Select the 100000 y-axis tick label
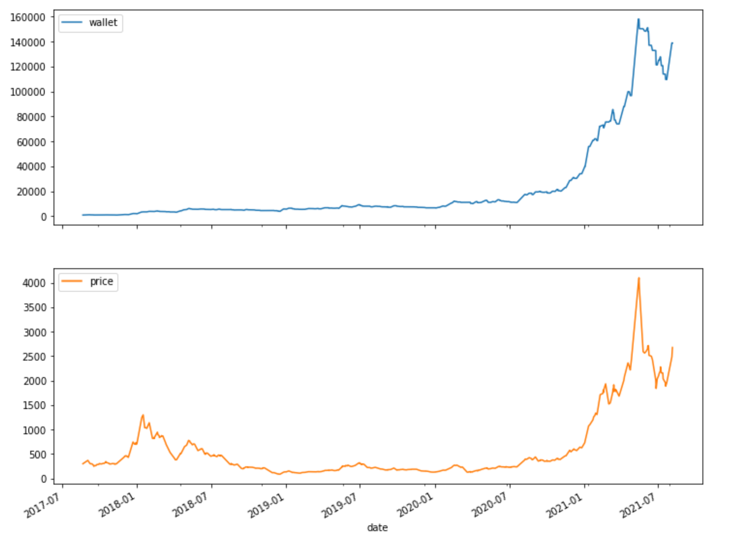This screenshot has height=560, width=738. point(28,92)
